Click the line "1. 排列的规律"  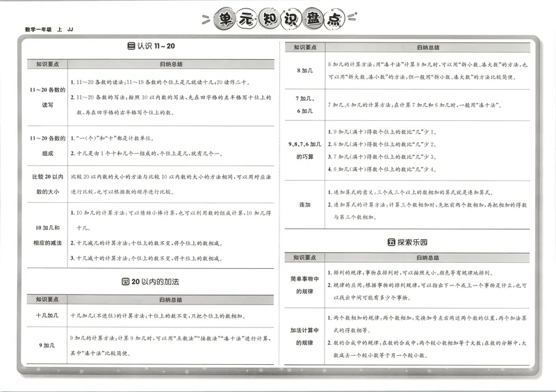(x=410, y=273)
